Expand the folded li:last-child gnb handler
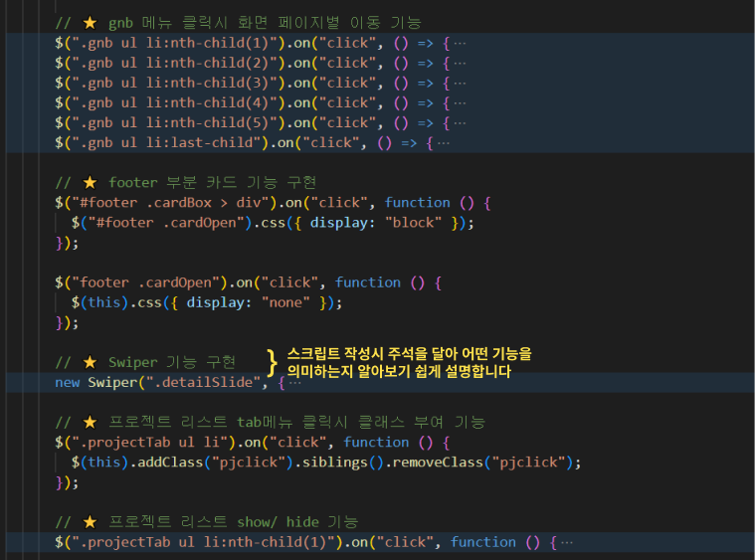755x560 pixels. [x=443, y=142]
